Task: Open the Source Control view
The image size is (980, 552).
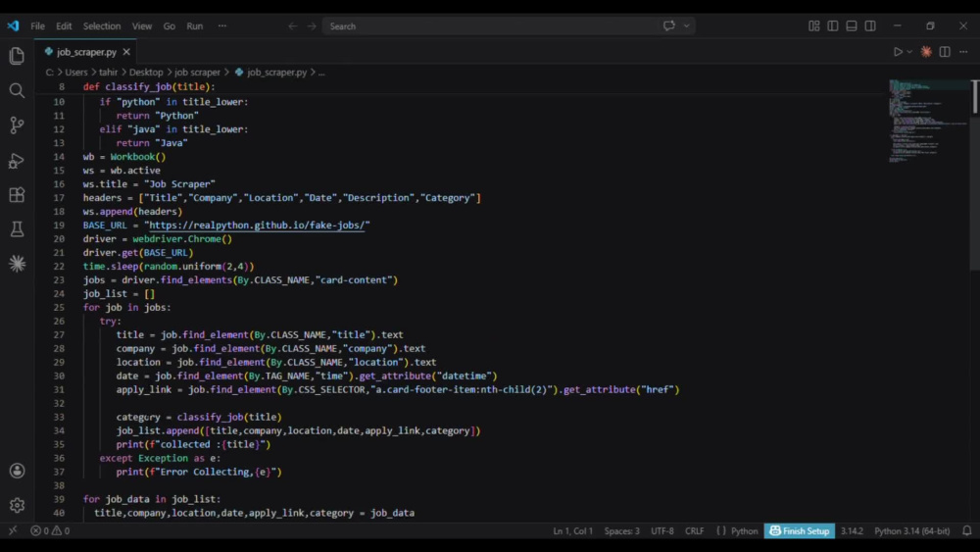Action: click(17, 125)
